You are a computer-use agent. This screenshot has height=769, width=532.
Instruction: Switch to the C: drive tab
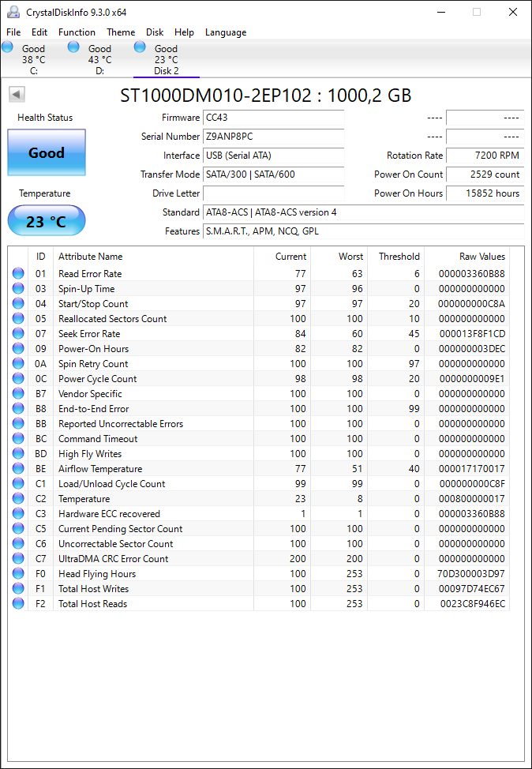(33, 59)
